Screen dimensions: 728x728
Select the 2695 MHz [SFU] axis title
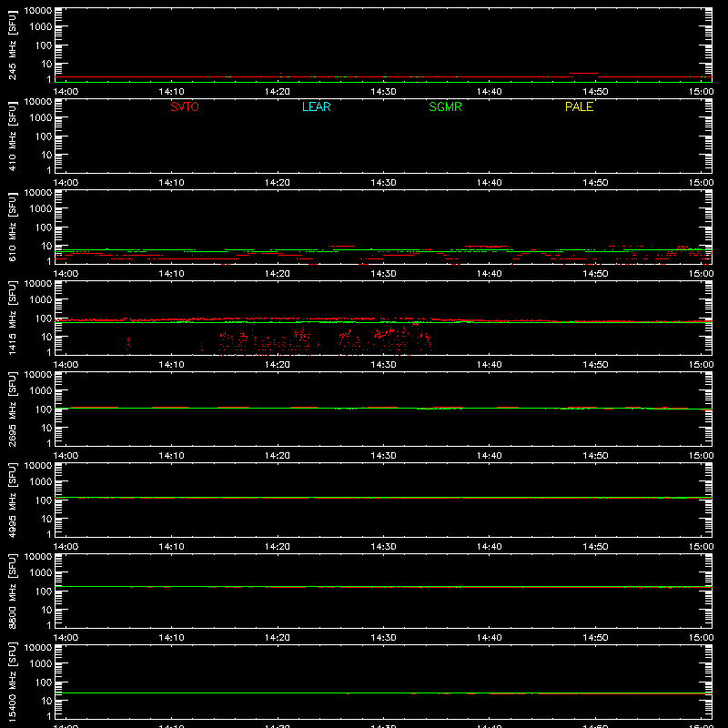point(12,409)
